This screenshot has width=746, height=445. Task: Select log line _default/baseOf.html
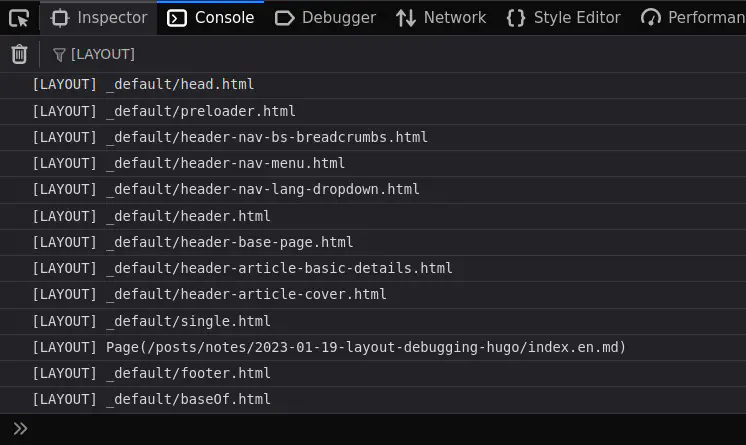pyautogui.click(x=373, y=400)
